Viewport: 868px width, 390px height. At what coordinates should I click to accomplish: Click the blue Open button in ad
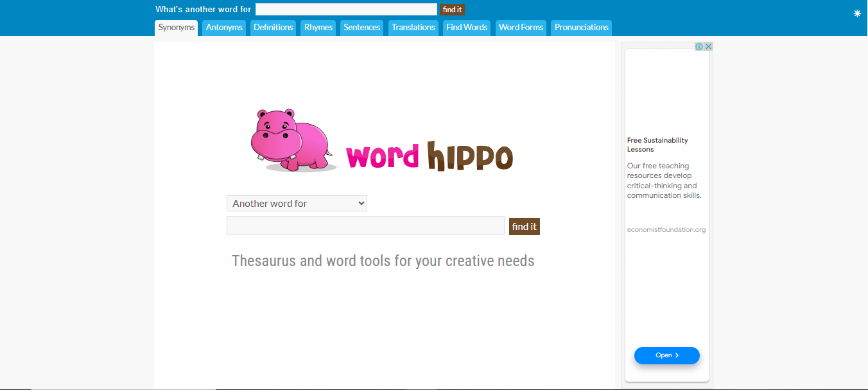point(667,355)
